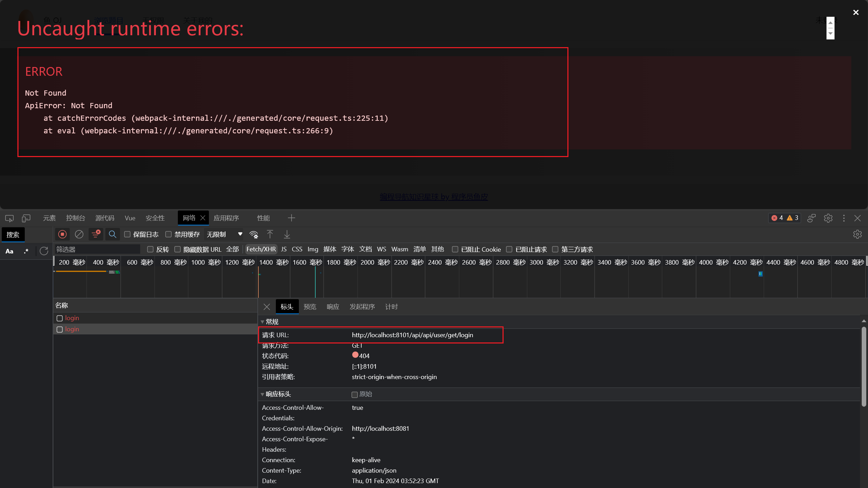Open the 控制台 tab

[76, 218]
